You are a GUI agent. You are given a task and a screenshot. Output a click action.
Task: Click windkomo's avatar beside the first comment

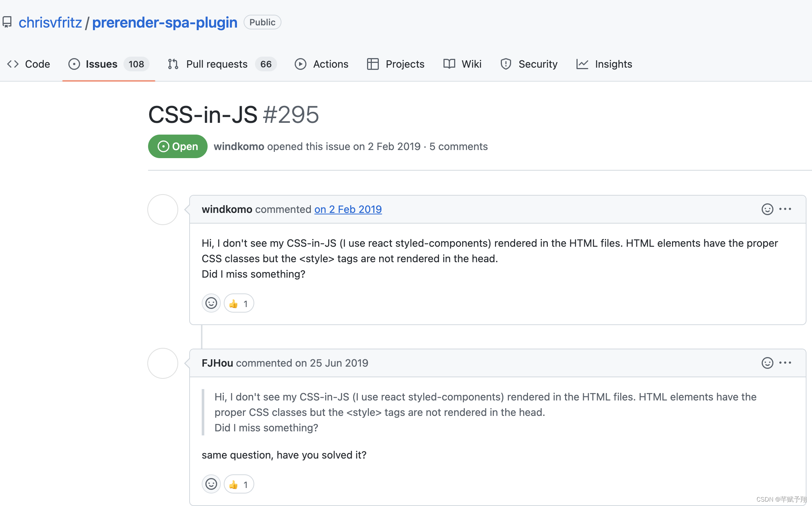click(x=163, y=210)
